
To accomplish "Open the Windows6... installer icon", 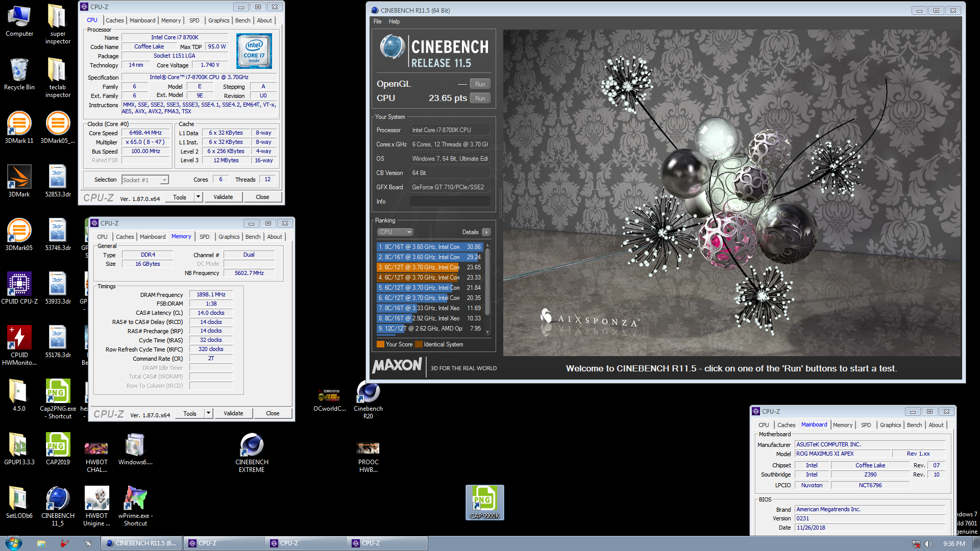I will coord(135,449).
